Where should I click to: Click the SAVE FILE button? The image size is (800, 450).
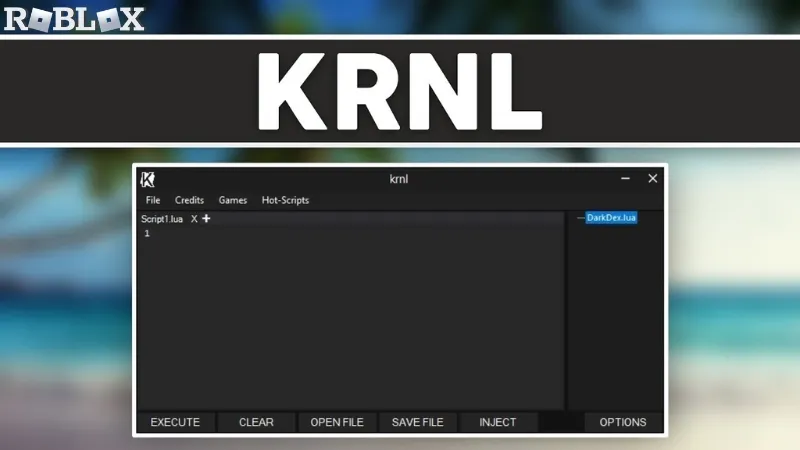click(417, 422)
